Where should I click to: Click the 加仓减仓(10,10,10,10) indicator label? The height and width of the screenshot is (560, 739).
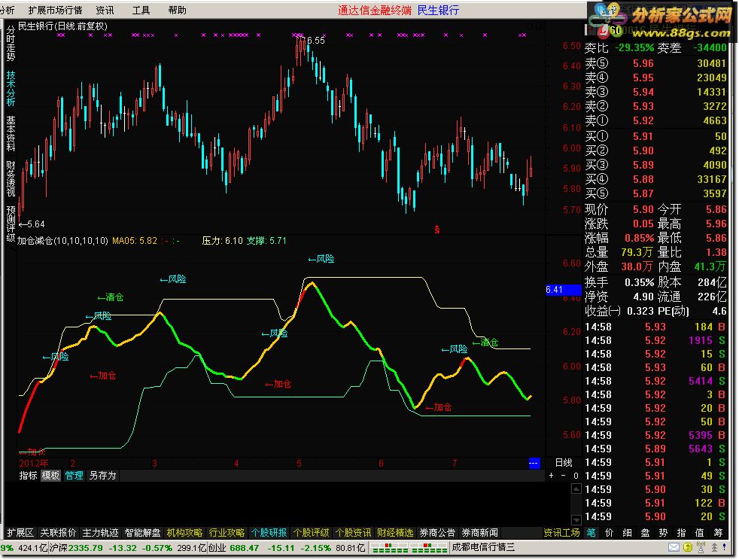click(x=62, y=241)
